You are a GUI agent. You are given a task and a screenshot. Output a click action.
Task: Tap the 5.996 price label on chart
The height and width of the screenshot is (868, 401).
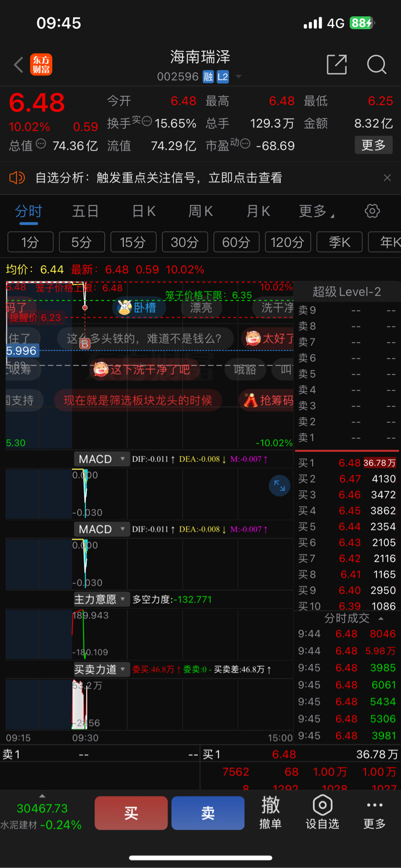point(22,350)
